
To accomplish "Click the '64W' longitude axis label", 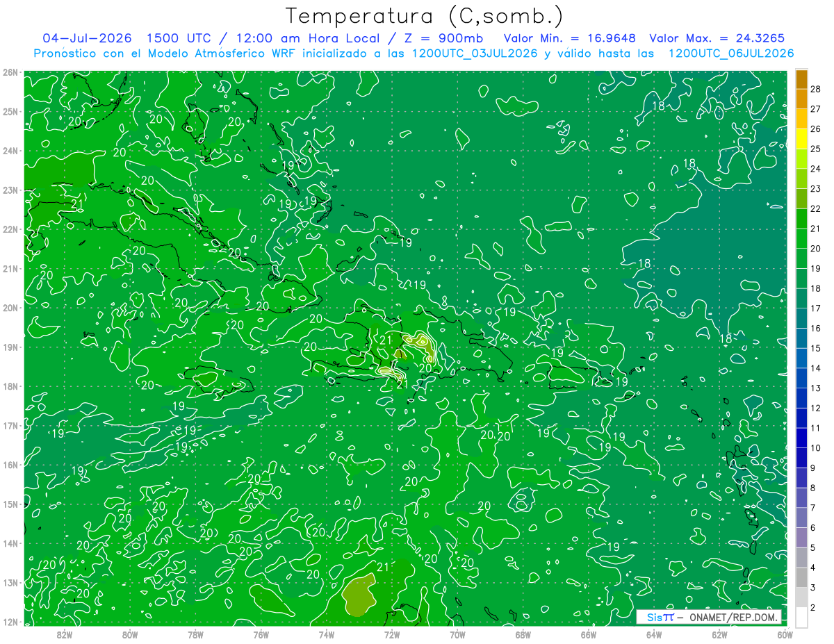I will (654, 634).
